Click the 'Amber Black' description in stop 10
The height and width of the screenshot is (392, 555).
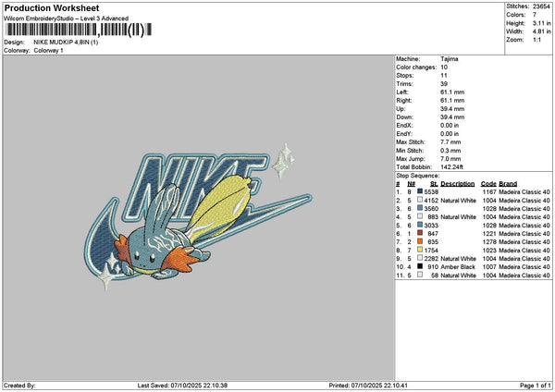click(458, 267)
